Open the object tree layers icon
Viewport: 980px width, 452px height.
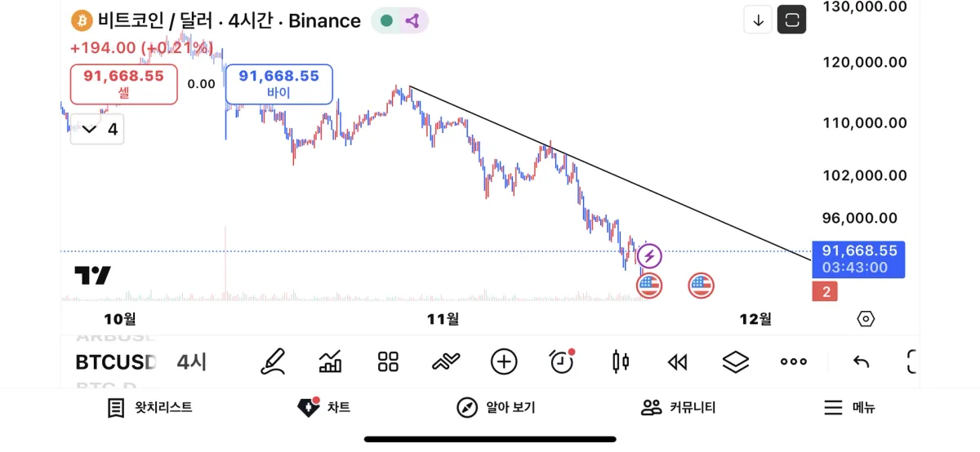[x=736, y=361]
